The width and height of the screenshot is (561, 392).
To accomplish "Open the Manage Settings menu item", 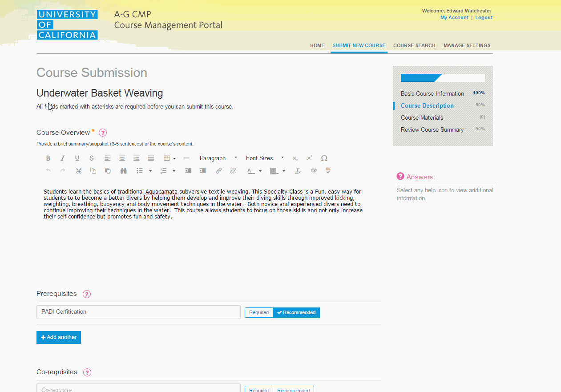I will click(467, 45).
